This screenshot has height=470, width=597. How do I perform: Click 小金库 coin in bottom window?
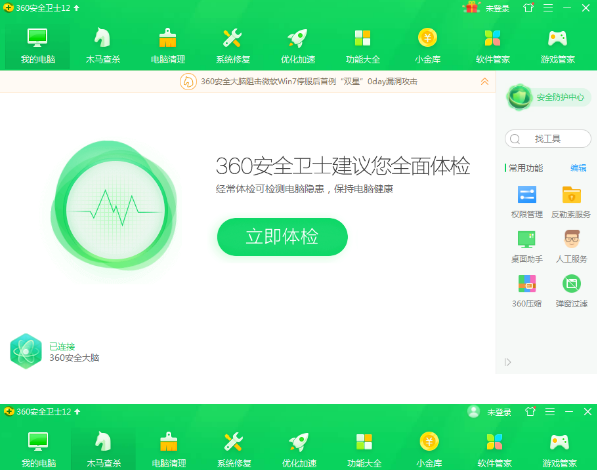[x=429, y=442]
